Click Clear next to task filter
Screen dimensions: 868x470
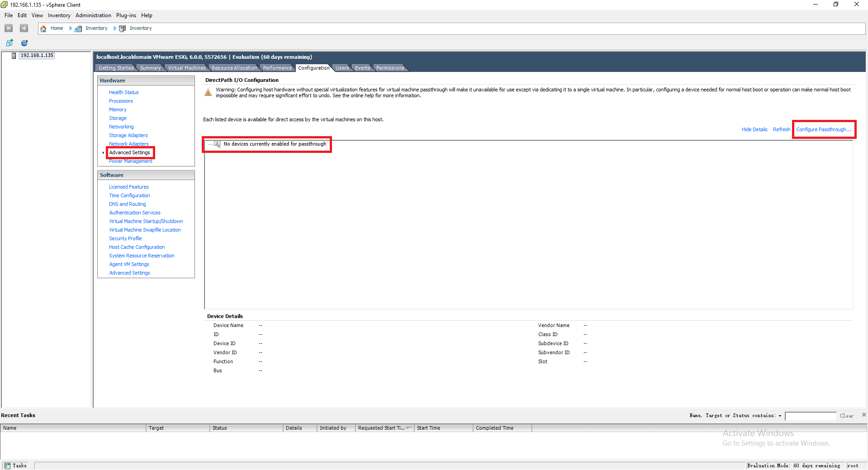point(846,416)
